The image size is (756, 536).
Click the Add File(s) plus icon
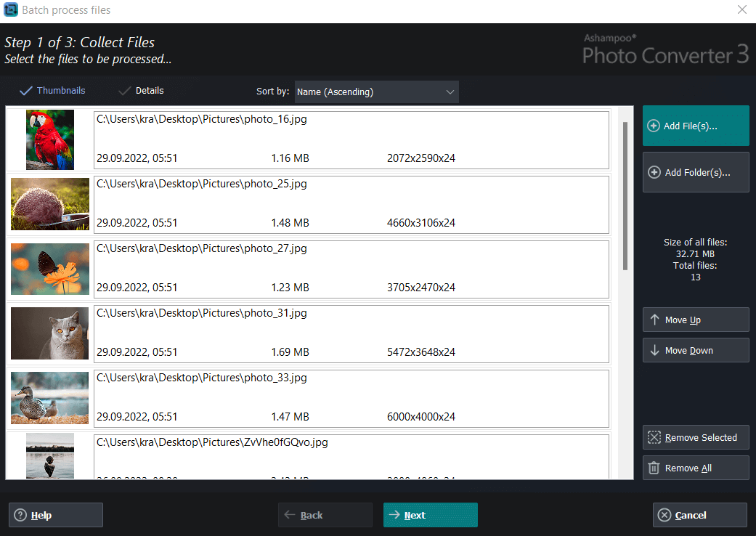click(x=652, y=126)
